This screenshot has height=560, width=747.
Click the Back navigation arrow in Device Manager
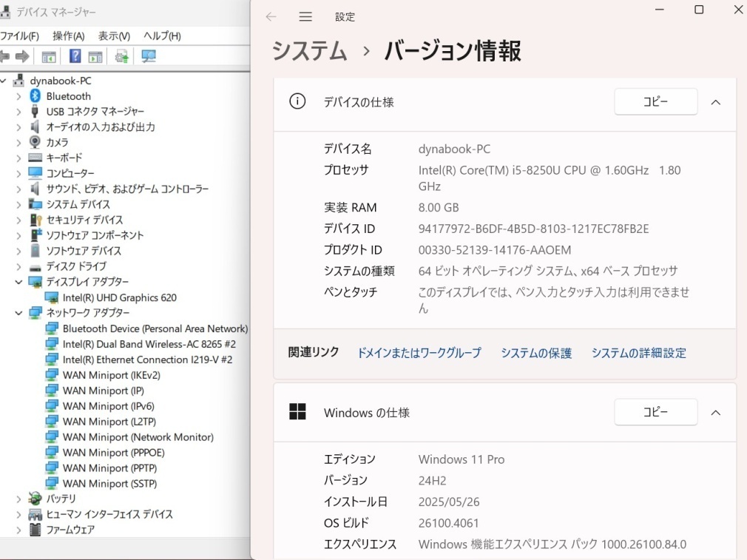click(x=7, y=55)
